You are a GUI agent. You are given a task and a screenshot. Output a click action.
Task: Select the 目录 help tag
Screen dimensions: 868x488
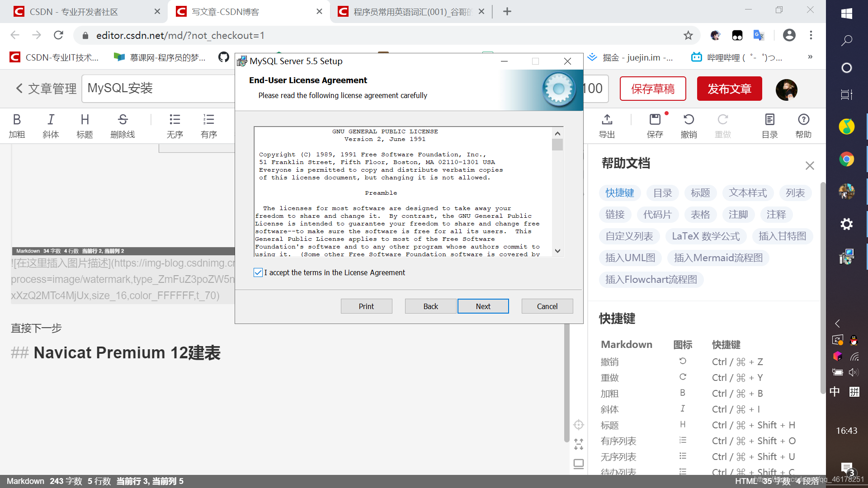pyautogui.click(x=662, y=193)
